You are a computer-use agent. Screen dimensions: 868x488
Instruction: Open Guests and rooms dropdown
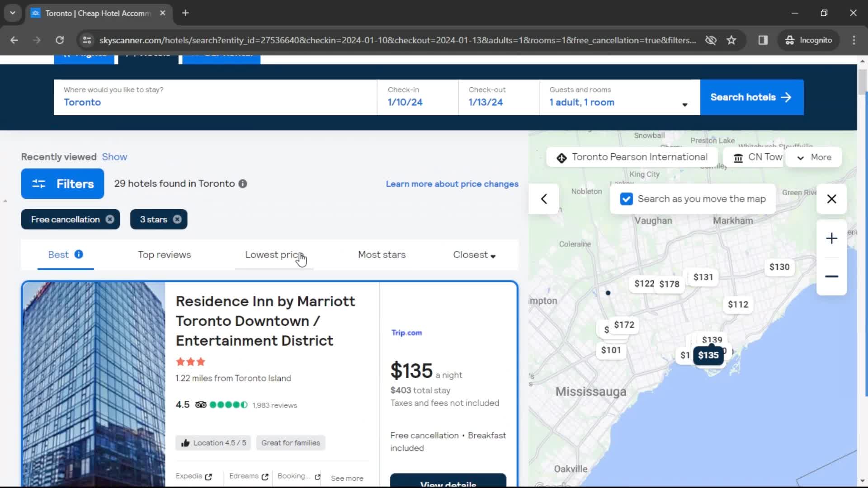(x=619, y=97)
